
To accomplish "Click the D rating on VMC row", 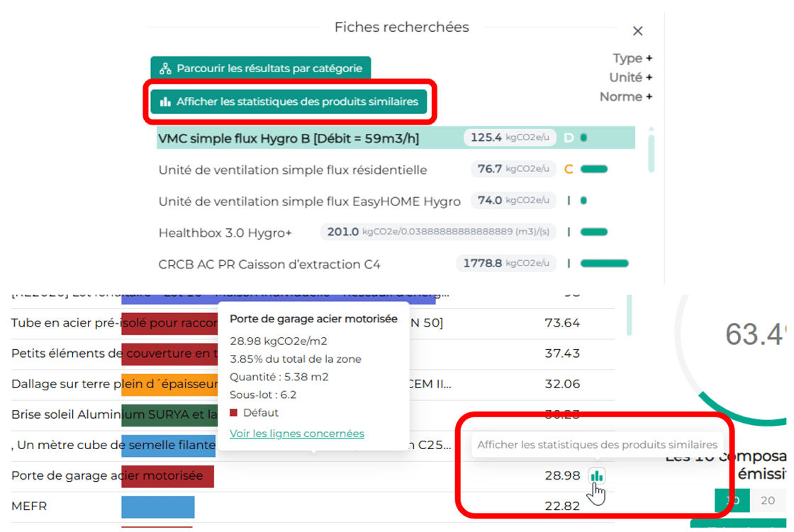I will pyautogui.click(x=569, y=137).
